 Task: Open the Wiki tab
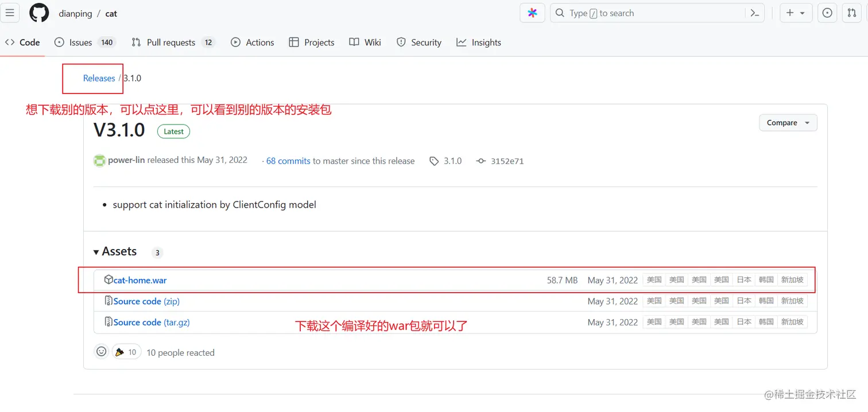tap(365, 42)
